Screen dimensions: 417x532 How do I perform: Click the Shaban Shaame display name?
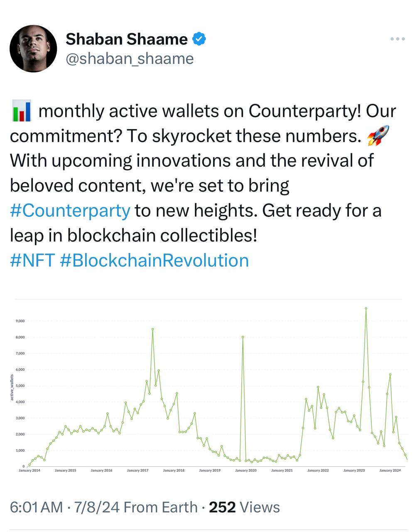pyautogui.click(x=127, y=39)
